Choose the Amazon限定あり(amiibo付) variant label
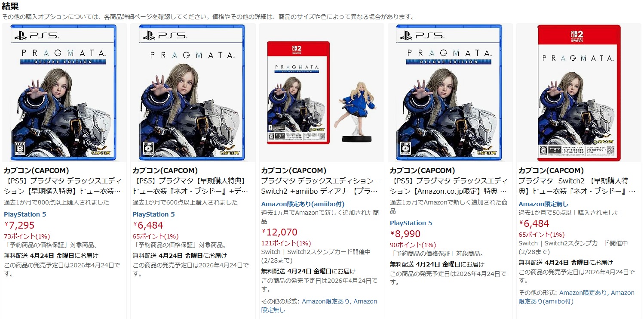Viewport: 644px width, 319px height. tap(303, 204)
